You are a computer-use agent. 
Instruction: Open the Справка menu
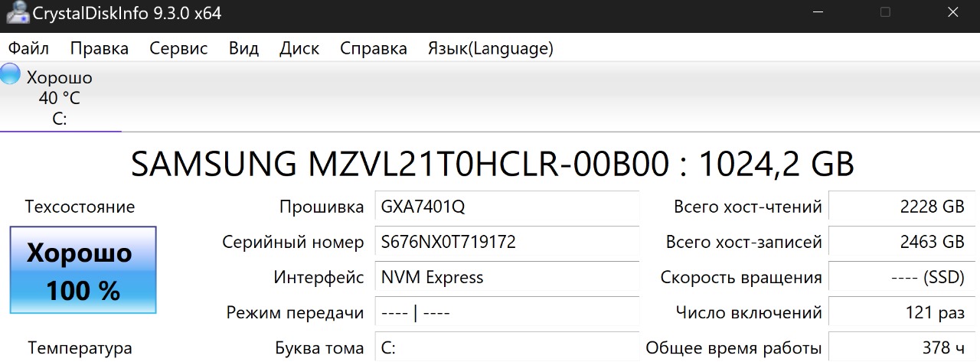(374, 48)
